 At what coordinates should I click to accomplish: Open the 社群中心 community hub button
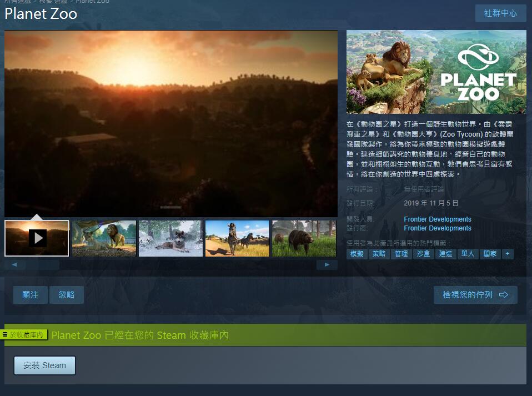coord(500,13)
